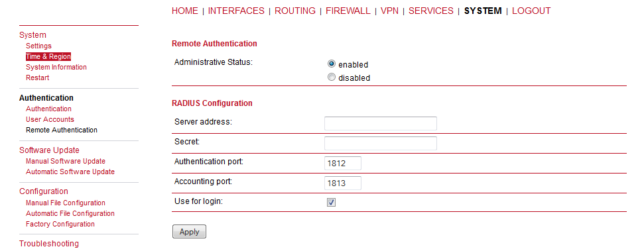Open the FIREWALL menu item
644x251 pixels.
click(348, 11)
